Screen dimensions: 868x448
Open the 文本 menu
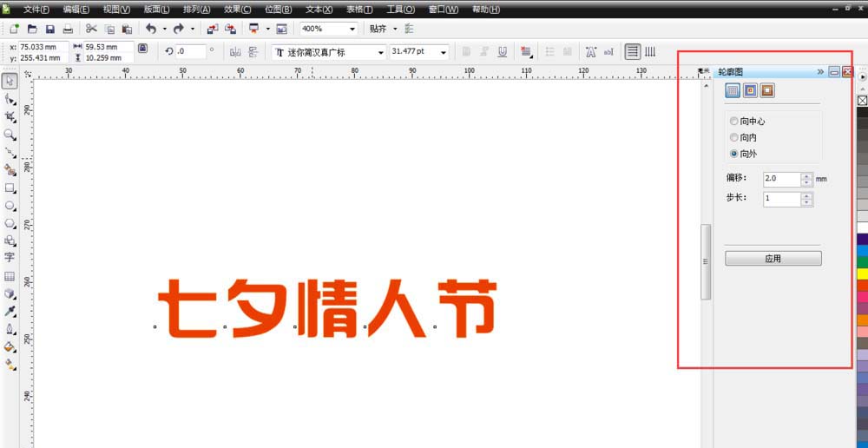(x=319, y=10)
